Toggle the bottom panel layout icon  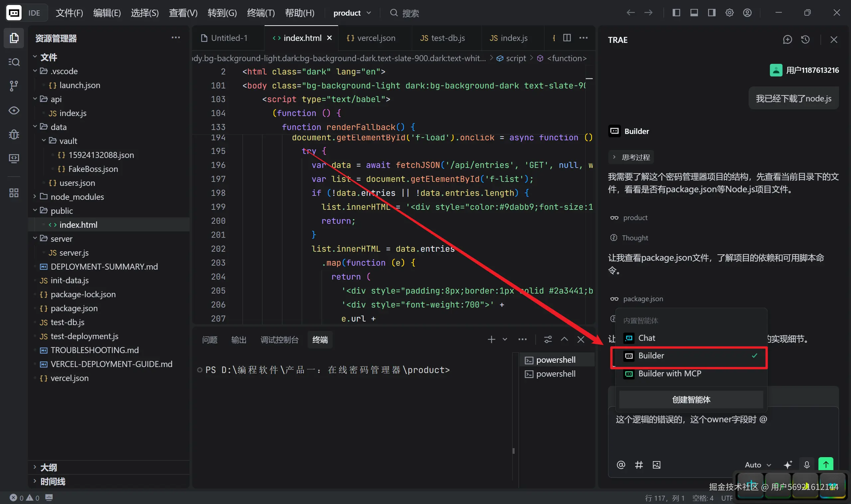click(x=694, y=13)
